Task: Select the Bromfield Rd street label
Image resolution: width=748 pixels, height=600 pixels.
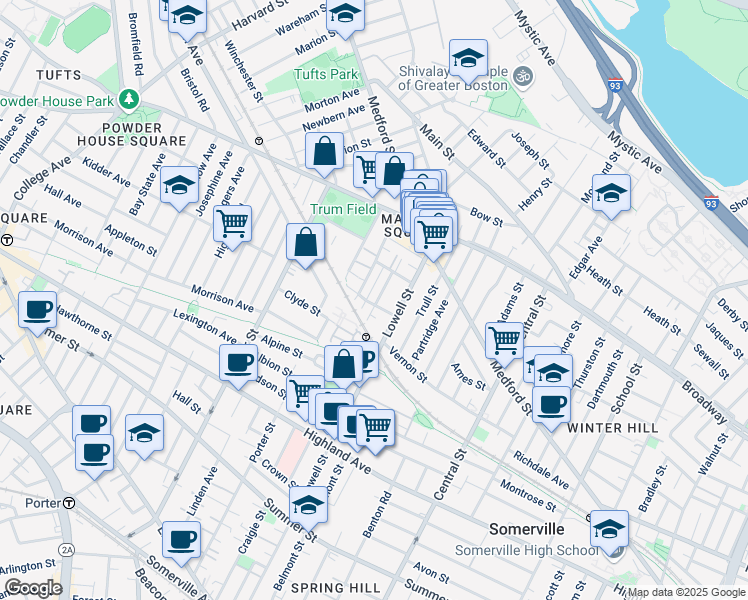Action: point(135,44)
